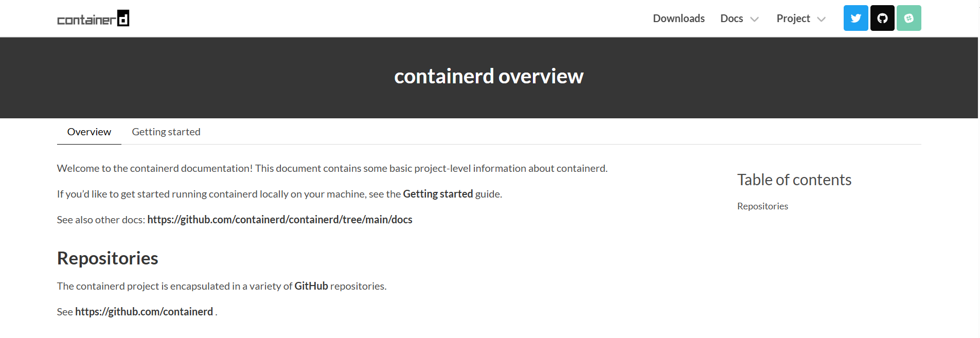The height and width of the screenshot is (338, 980).
Task: Switch to the Getting started tab
Action: pos(166,132)
